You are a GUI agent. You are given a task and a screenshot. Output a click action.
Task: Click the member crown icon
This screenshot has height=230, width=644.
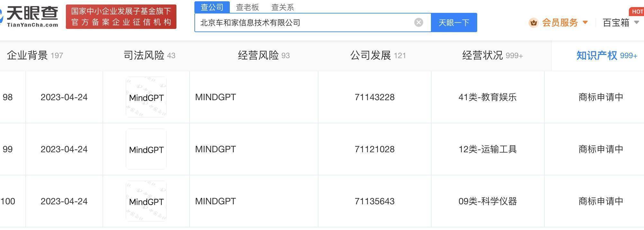[534, 23]
